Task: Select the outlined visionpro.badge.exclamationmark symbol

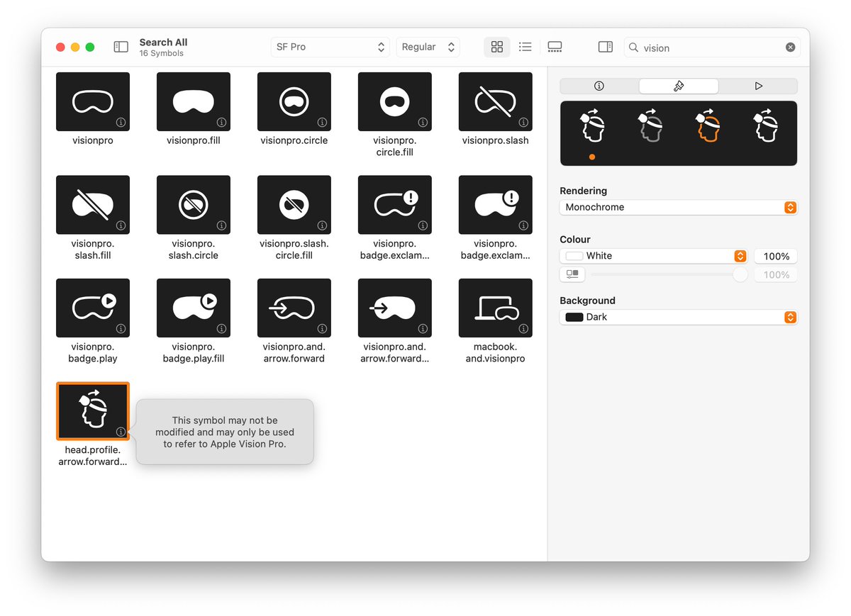Action: click(395, 205)
